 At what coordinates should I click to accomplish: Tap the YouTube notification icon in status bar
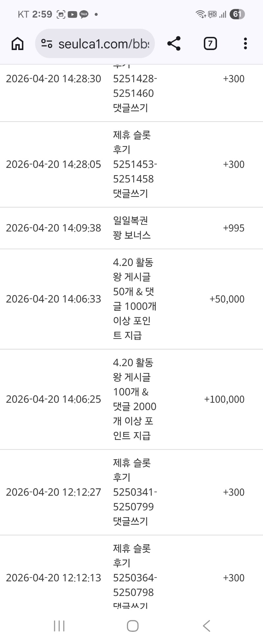pyautogui.click(x=72, y=14)
